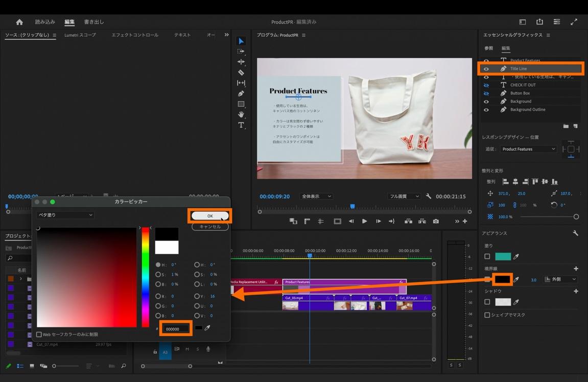This screenshot has width=588, height=382.
Task: Select the Razor tool in toolbar
Action: [x=241, y=73]
